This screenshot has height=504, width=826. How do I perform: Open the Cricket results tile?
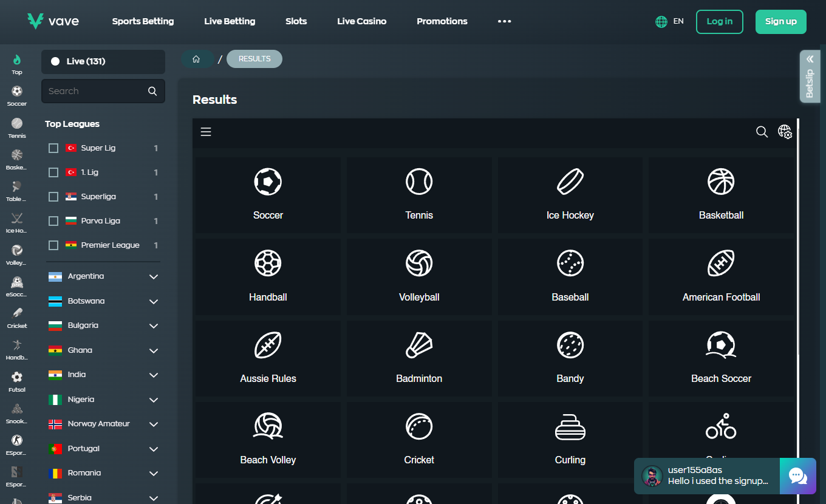(x=419, y=440)
